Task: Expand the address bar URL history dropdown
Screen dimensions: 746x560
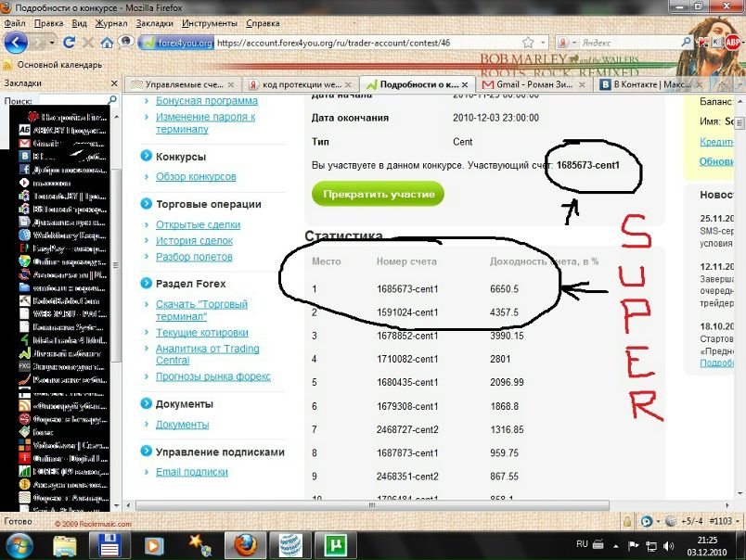Action: 542,43
